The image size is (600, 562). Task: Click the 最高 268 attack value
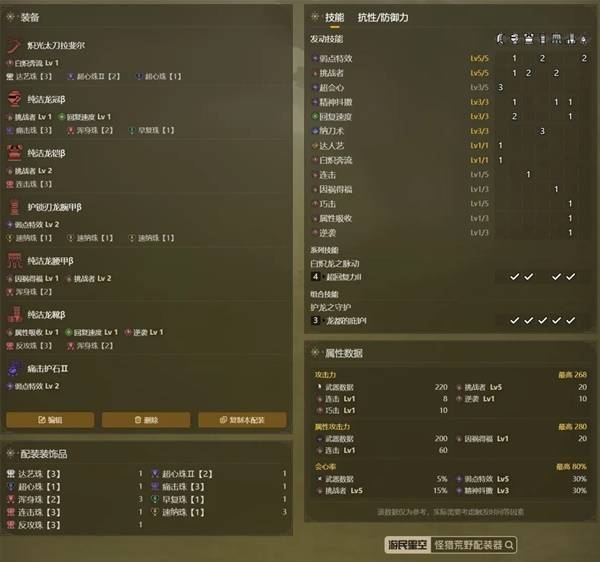572,375
